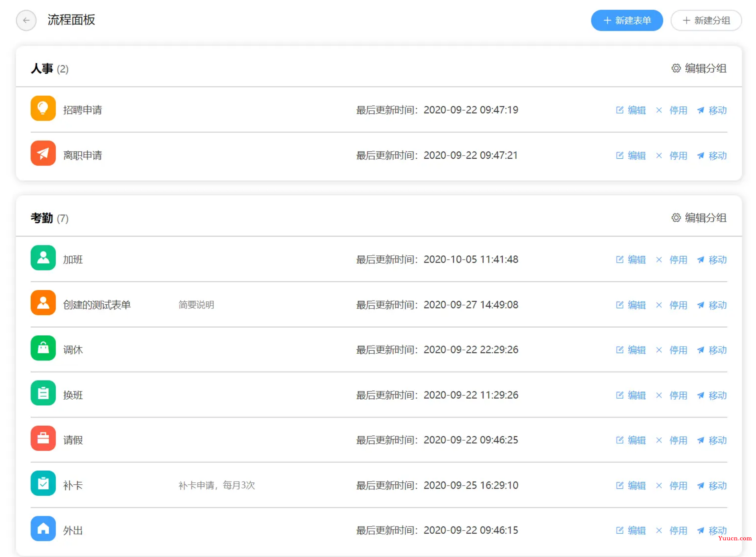Edit the 创建的测试表单 form
The width and height of the screenshot is (756, 557).
pos(631,305)
